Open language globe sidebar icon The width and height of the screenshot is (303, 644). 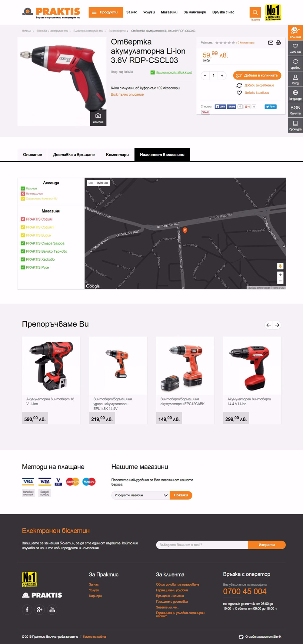295,94
